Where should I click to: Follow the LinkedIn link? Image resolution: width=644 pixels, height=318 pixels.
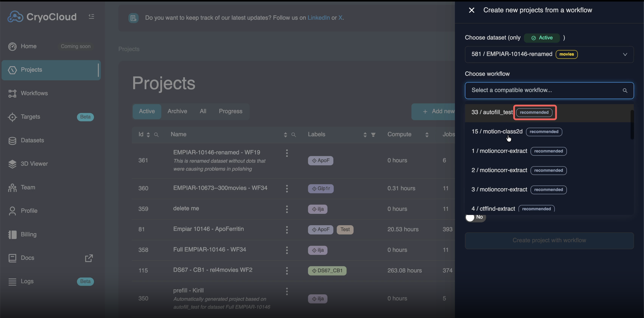318,18
